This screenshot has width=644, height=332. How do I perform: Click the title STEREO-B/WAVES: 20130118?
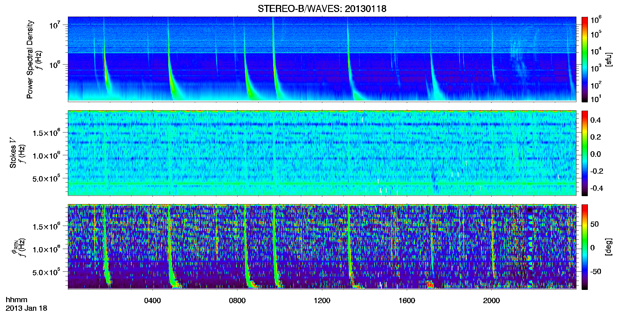click(322, 9)
